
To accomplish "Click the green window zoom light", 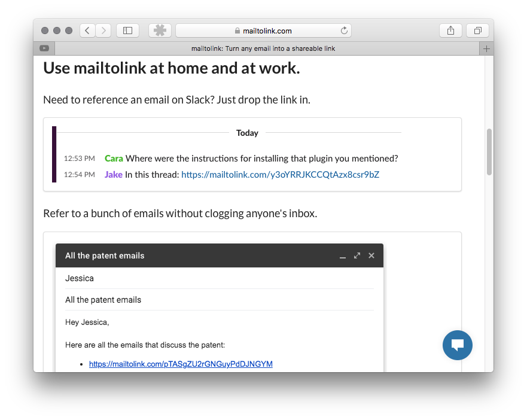I will point(69,31).
